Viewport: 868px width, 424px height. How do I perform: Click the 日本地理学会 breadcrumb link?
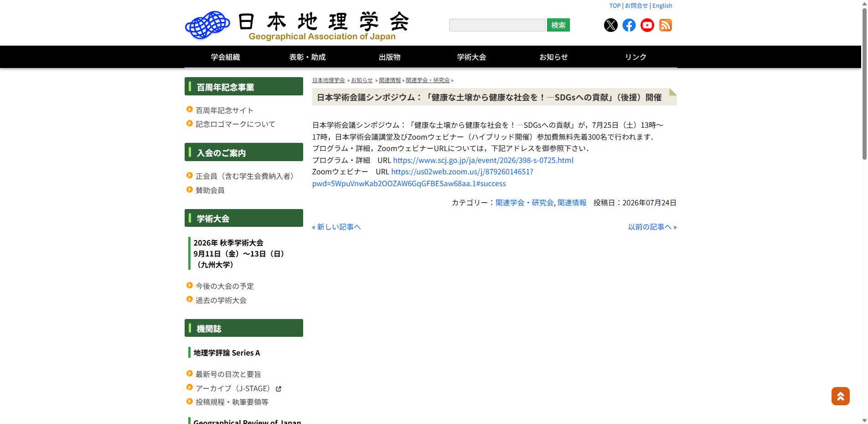328,80
